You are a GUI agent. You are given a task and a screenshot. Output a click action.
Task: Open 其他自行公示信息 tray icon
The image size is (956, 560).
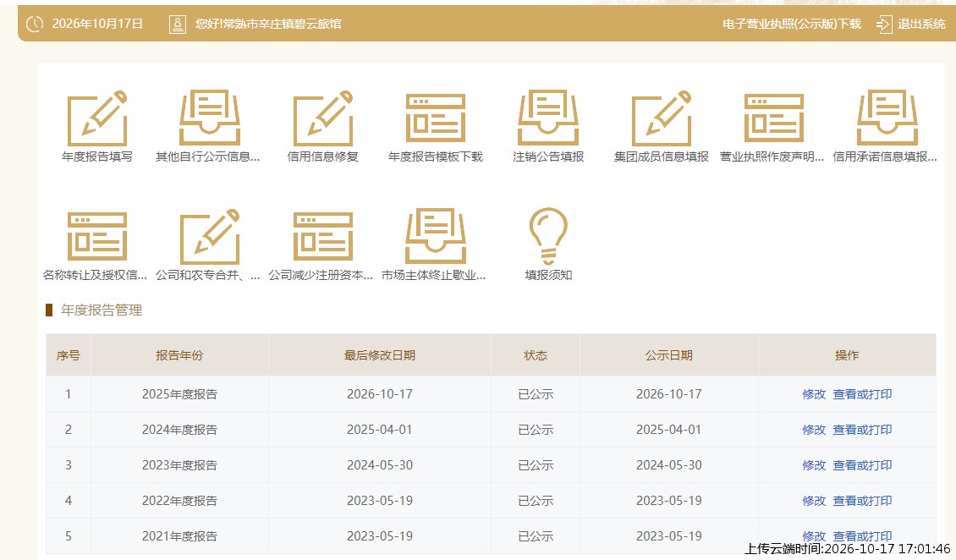210,118
